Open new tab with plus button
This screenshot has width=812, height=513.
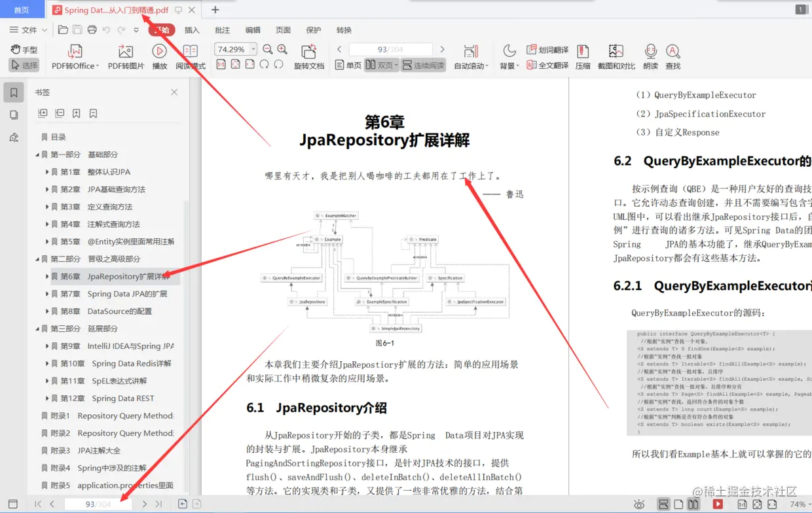215,10
